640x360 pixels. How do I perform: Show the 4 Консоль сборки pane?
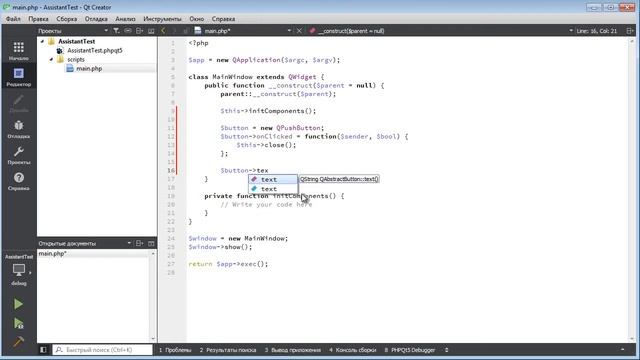click(x=353, y=350)
